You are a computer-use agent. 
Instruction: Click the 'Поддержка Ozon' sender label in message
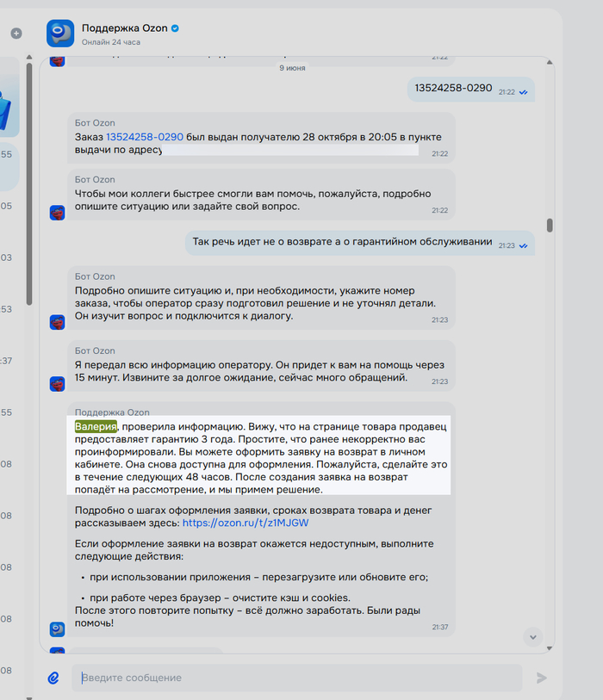112,412
